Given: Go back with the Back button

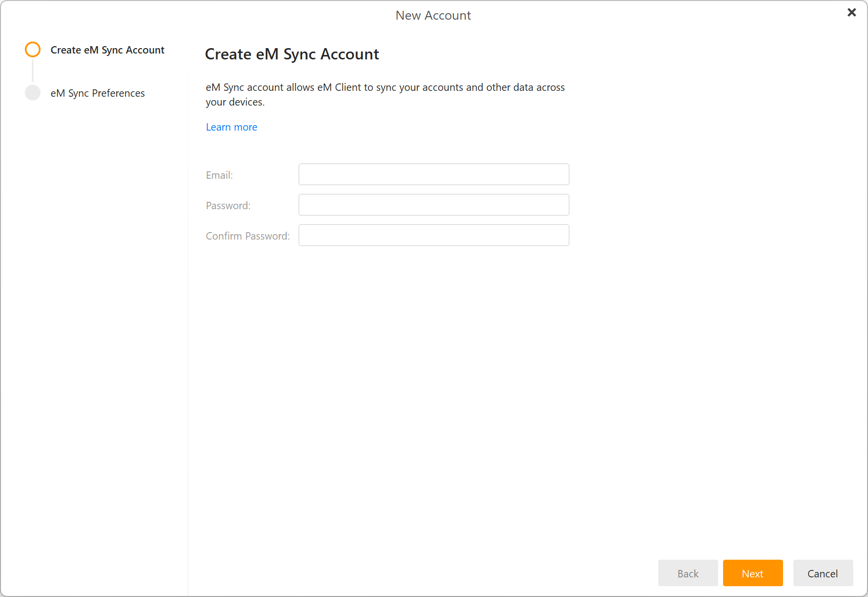Looking at the screenshot, I should click(x=688, y=573).
